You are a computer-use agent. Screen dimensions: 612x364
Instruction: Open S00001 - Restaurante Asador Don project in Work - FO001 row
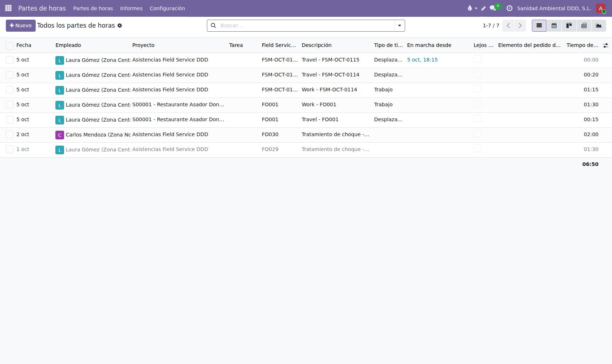[178, 104]
